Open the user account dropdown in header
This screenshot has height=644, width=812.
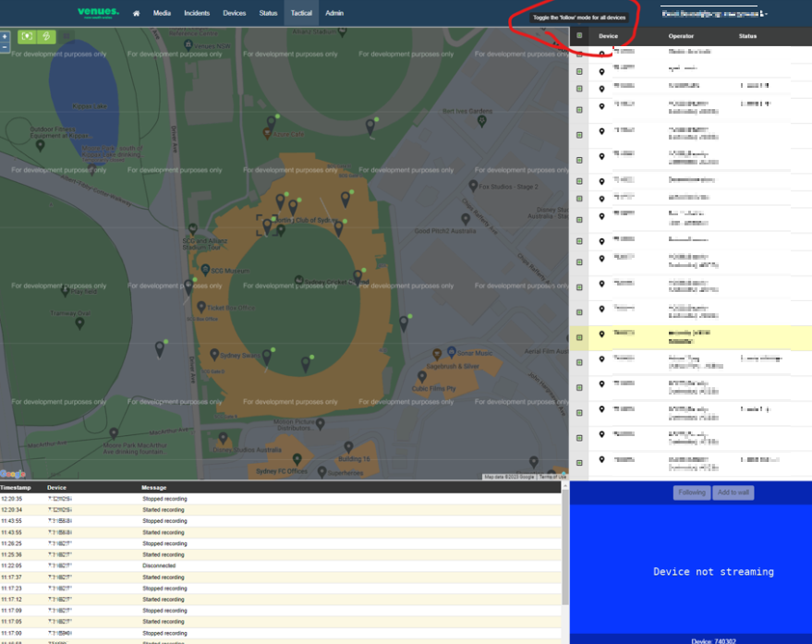pyautogui.click(x=714, y=14)
